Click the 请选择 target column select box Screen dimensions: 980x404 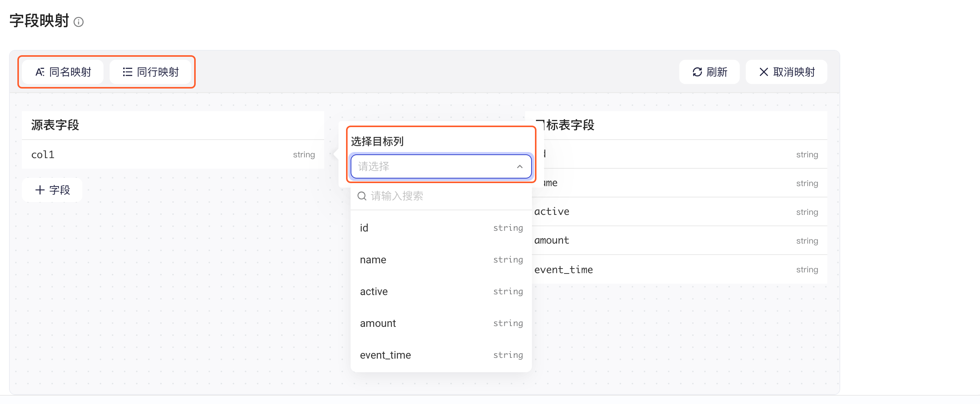point(441,166)
